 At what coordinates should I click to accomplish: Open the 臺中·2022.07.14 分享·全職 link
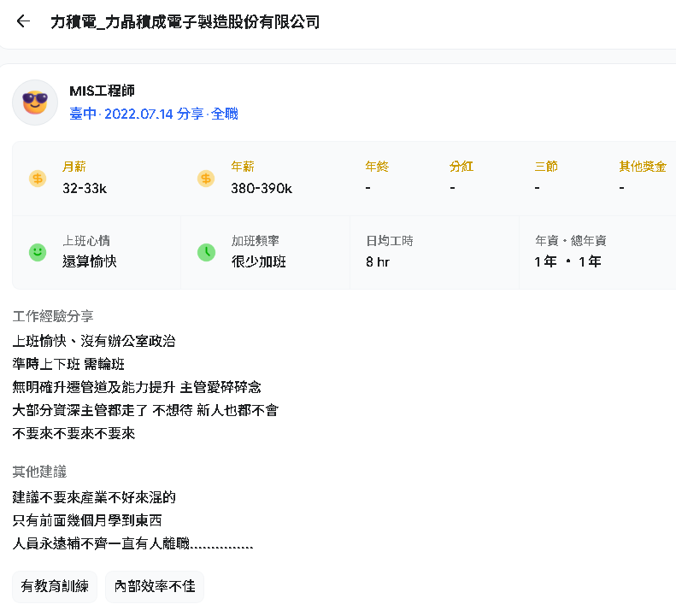pos(154,114)
